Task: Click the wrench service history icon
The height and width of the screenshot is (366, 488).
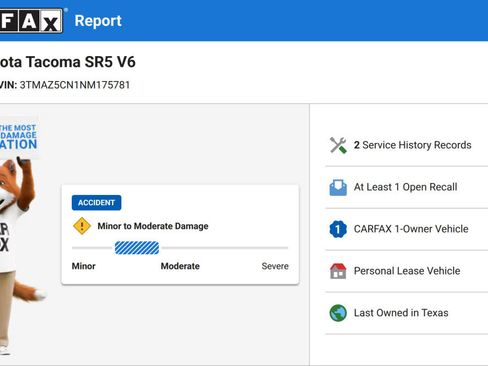Action: pyautogui.click(x=338, y=145)
